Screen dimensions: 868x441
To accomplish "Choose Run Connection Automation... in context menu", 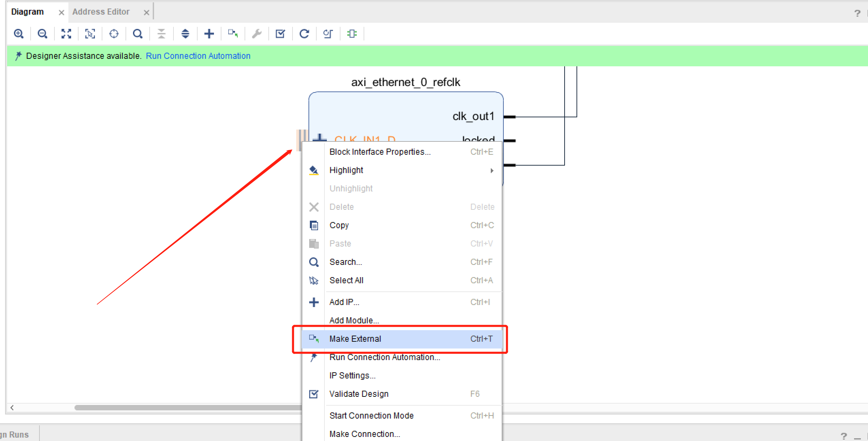I will click(402, 357).
